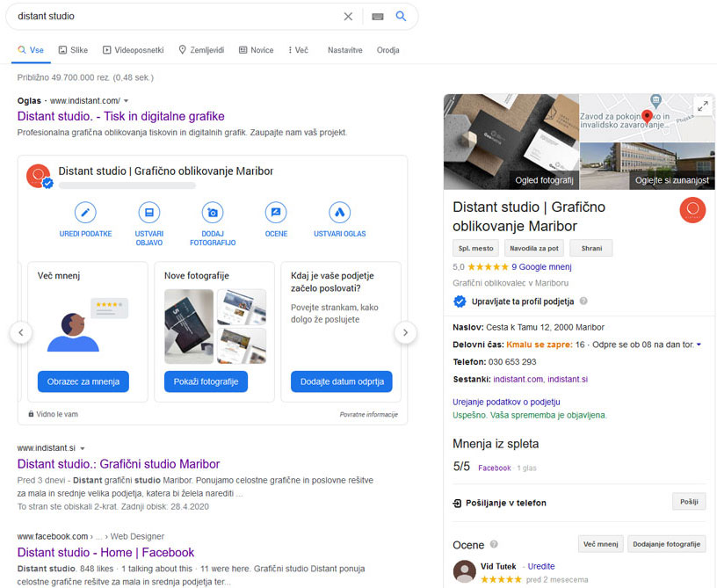
Task: Click the red map pin marker
Action: coord(647,117)
